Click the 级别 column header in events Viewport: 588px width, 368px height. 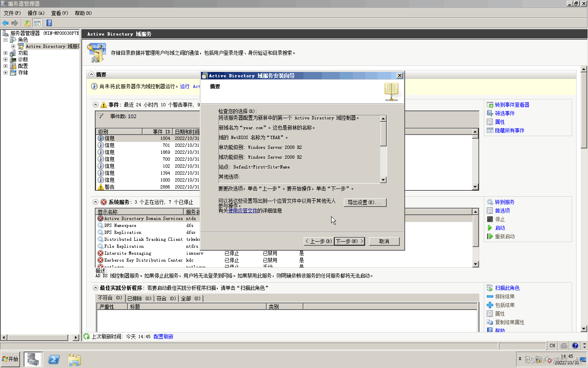pos(119,132)
